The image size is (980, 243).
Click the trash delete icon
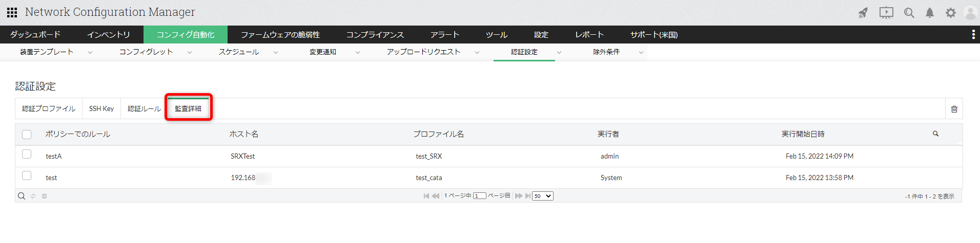pyautogui.click(x=954, y=109)
